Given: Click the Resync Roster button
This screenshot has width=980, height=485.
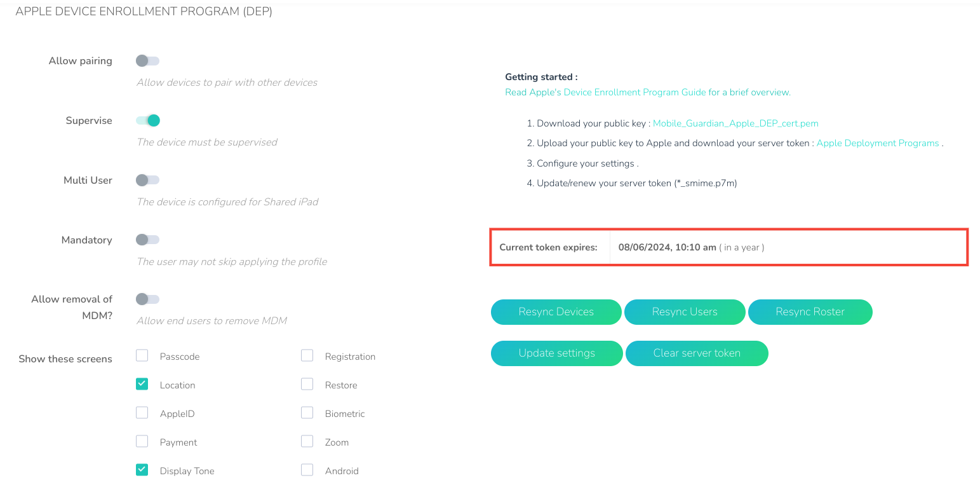Looking at the screenshot, I should (810, 312).
